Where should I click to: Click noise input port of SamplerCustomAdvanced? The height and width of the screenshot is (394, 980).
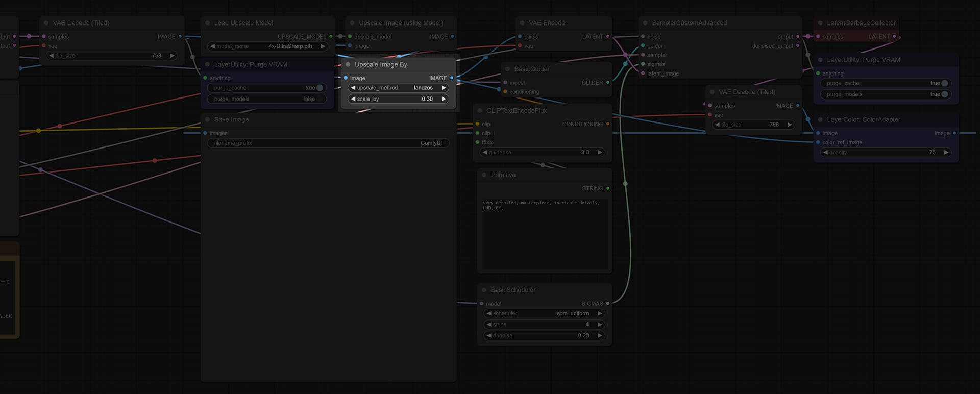point(643,37)
